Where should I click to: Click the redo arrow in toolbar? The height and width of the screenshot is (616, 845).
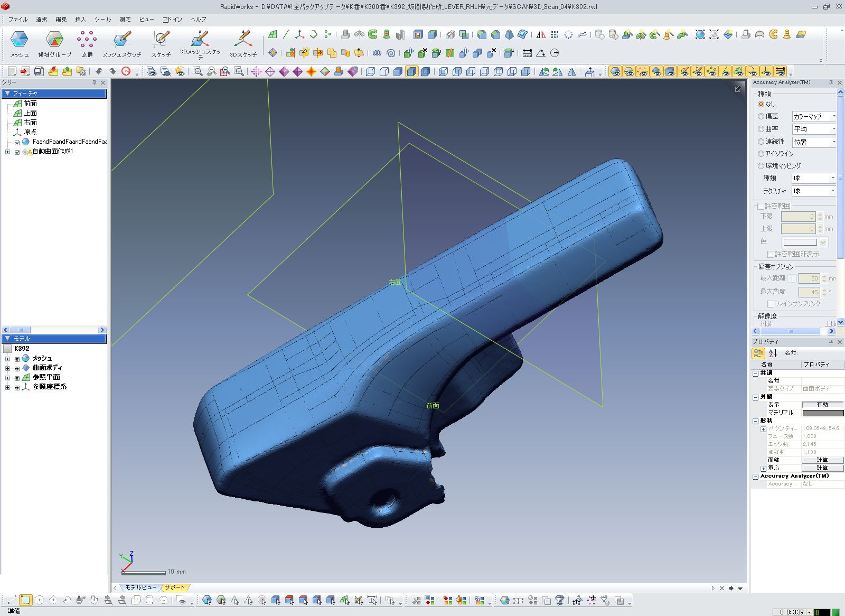[112, 71]
